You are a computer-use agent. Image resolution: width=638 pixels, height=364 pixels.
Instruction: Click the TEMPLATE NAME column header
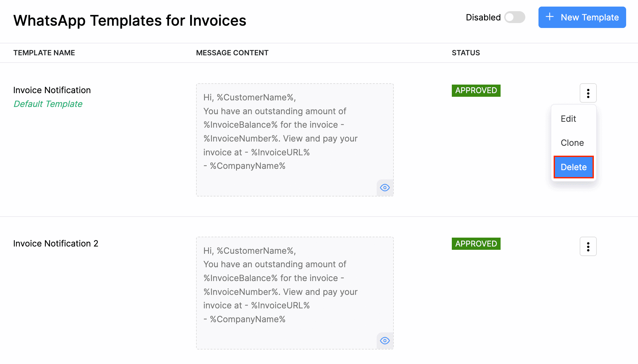[44, 53]
